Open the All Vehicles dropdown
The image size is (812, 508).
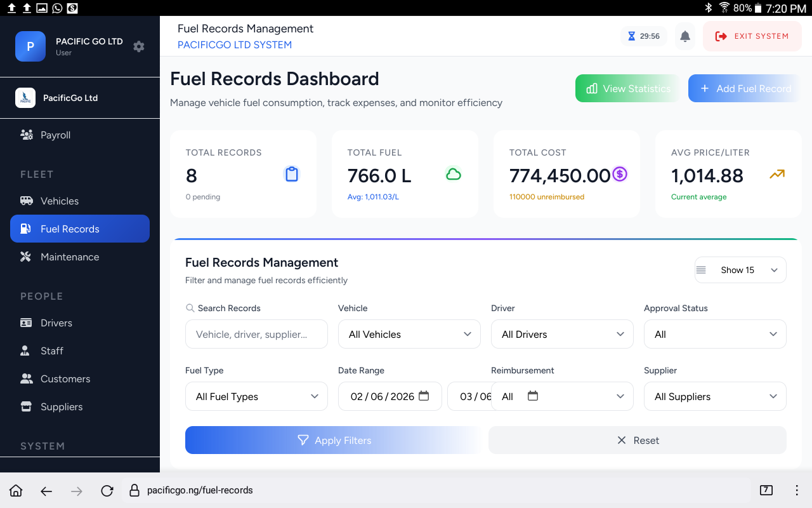[x=409, y=333]
